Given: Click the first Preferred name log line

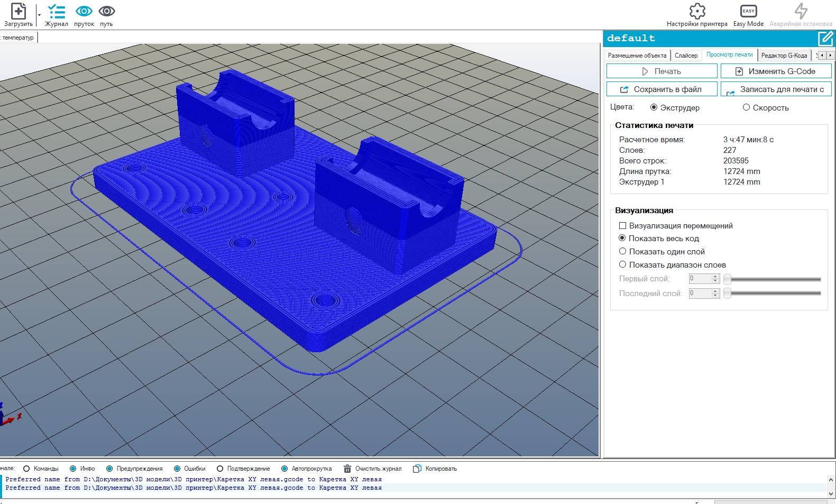Looking at the screenshot, I should (194, 479).
